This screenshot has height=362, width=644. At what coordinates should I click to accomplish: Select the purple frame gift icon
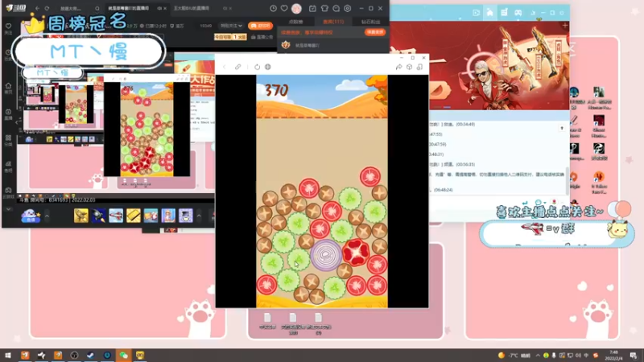pos(186,216)
